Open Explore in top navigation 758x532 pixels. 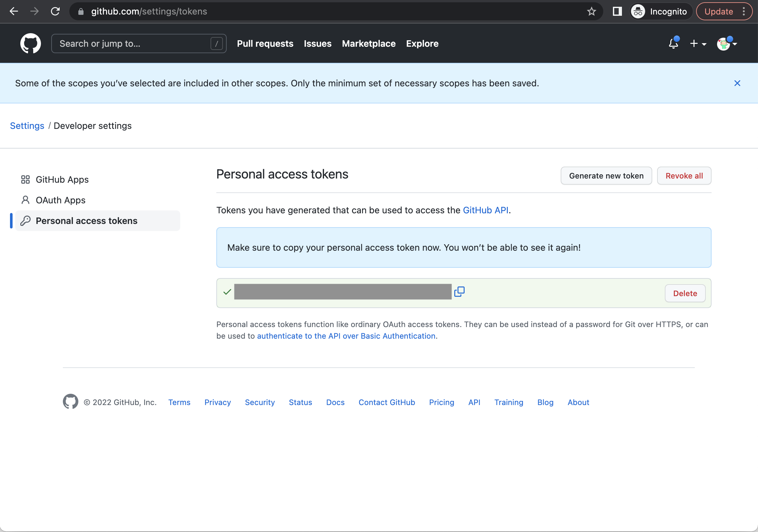click(422, 44)
